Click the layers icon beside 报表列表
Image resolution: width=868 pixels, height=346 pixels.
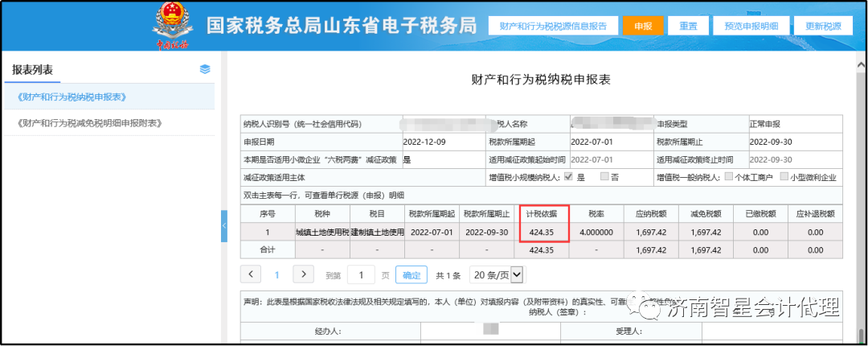tap(205, 69)
